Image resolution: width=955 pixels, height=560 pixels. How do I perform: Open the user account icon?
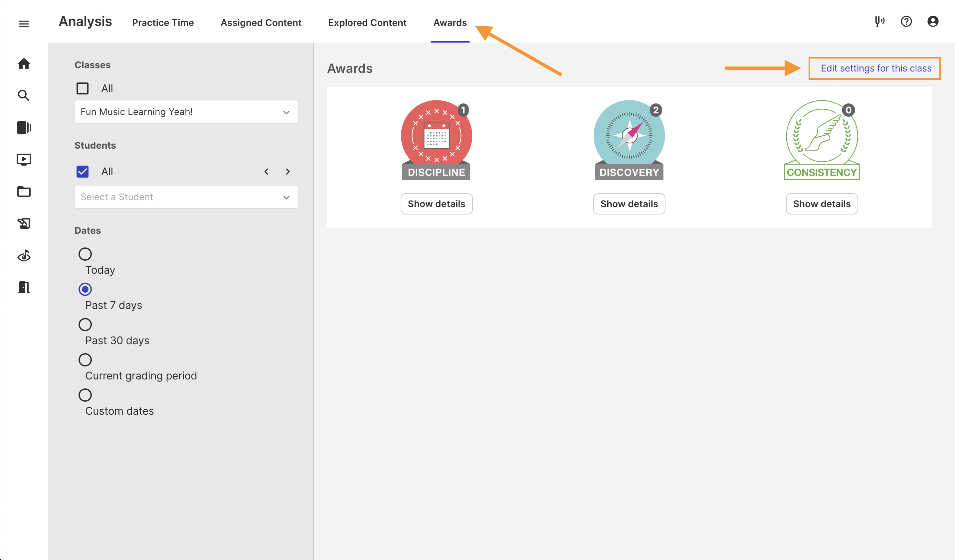pos(933,22)
